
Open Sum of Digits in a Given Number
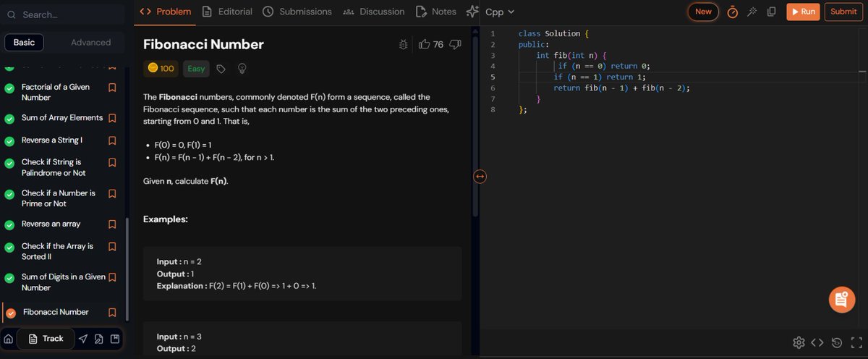[64, 282]
